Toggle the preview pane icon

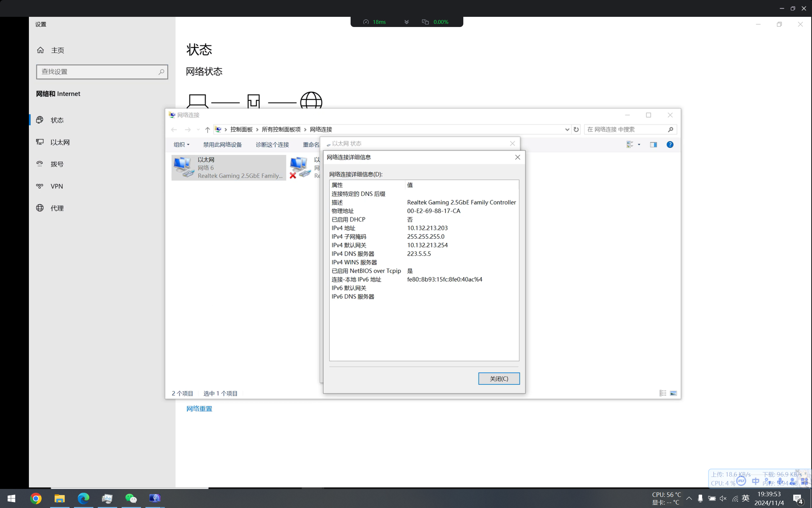click(654, 144)
